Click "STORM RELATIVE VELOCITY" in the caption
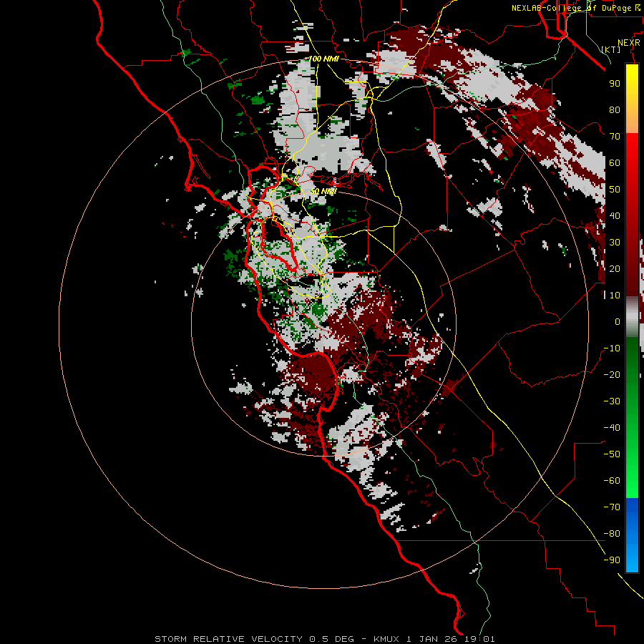Viewport: 644px width, 644px height. (x=229, y=639)
